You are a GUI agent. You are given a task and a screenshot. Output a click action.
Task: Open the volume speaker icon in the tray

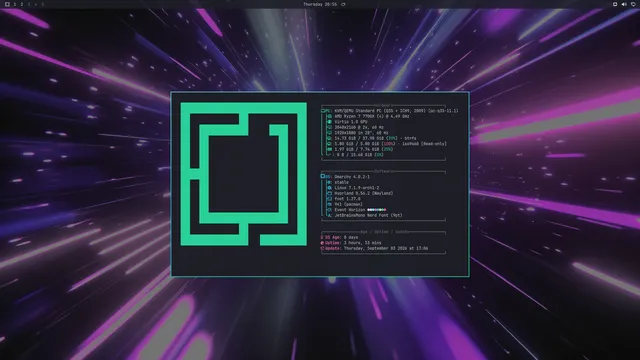(624, 4)
